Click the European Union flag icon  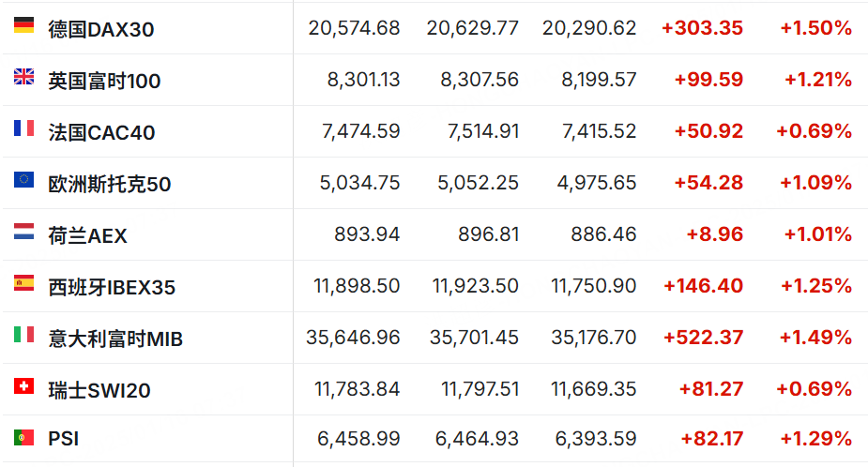(x=23, y=180)
